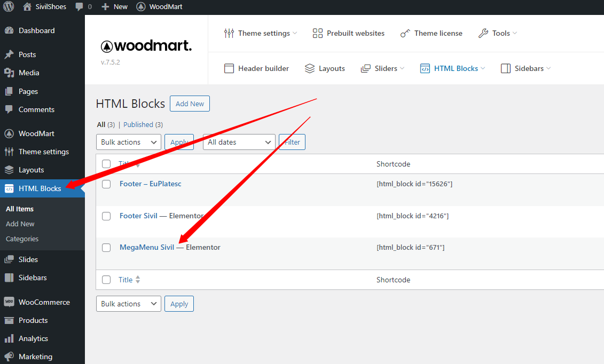Open the top Bulk actions dropdown
The image size is (604, 364).
pyautogui.click(x=129, y=142)
